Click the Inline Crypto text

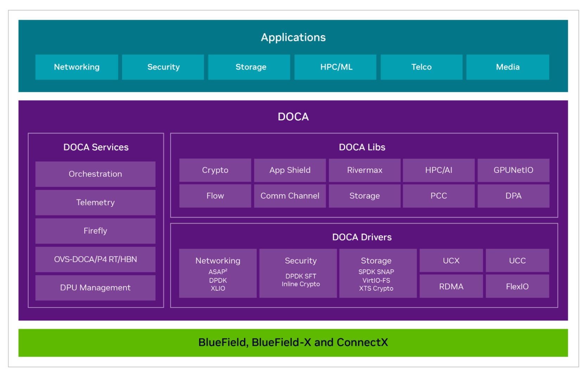[301, 284]
